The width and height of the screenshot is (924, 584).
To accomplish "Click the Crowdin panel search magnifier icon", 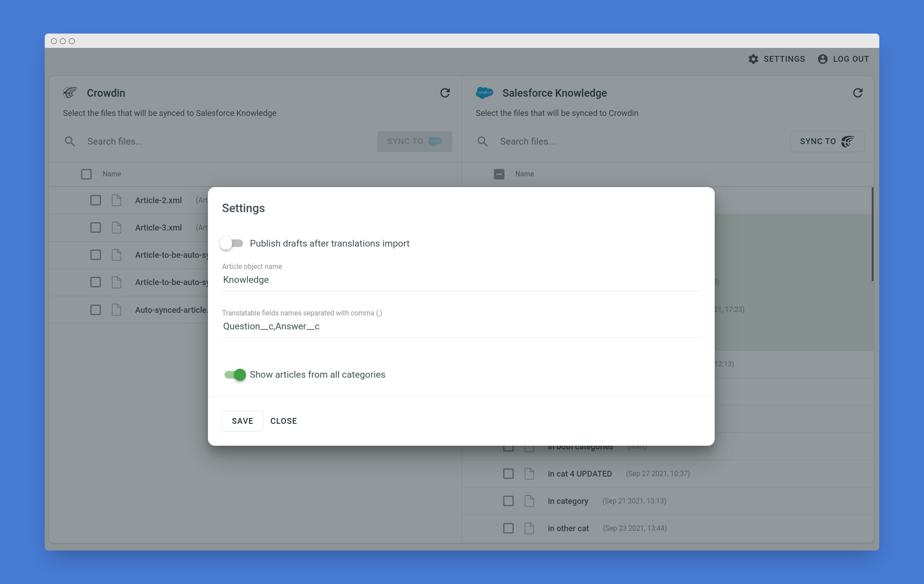I will coord(70,141).
